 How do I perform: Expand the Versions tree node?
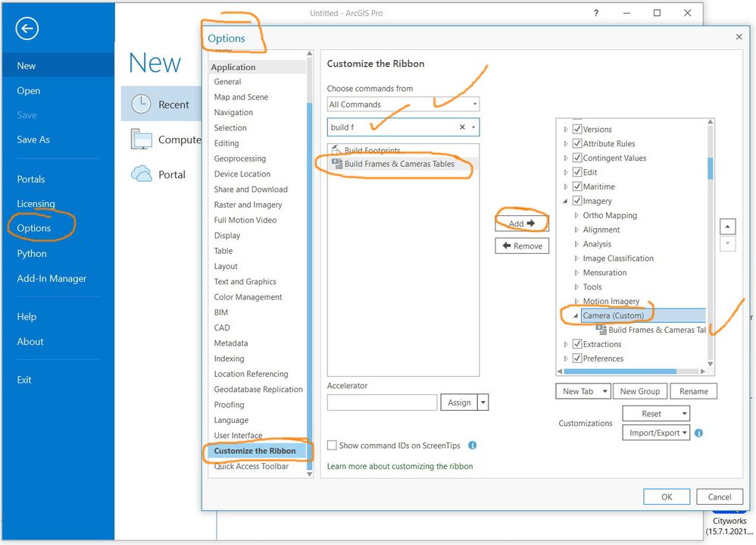(566, 130)
